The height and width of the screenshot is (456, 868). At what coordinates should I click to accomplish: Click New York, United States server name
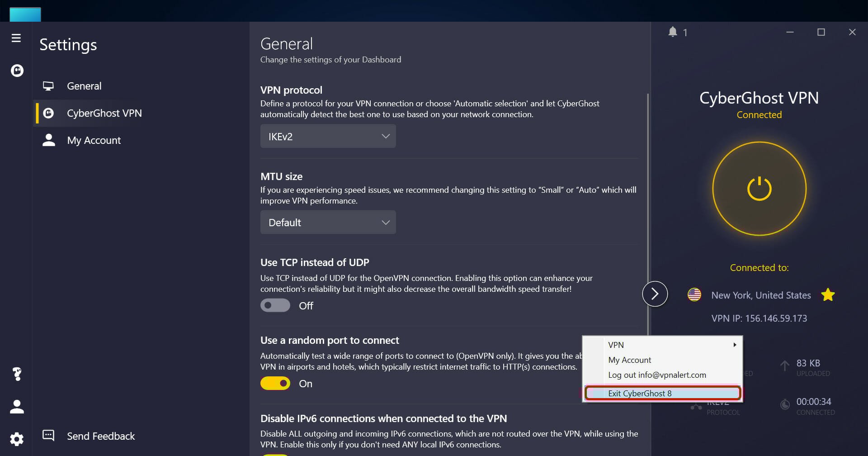point(761,295)
